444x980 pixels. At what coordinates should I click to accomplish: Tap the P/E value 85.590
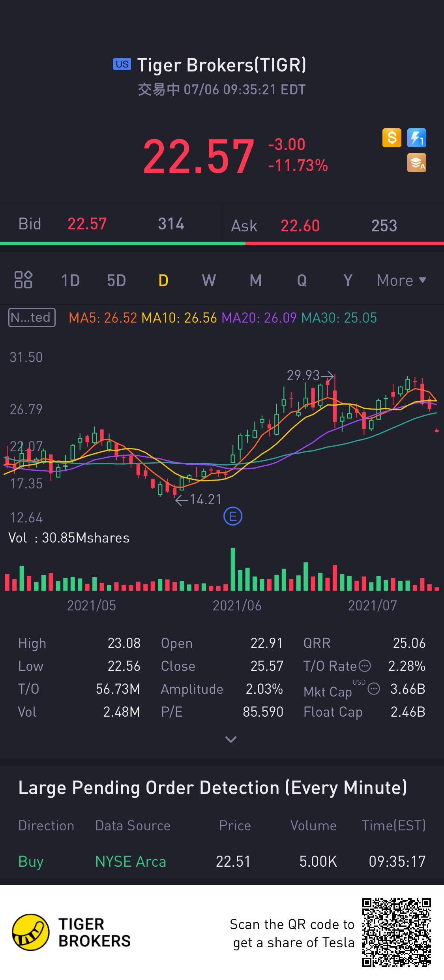pos(263,712)
